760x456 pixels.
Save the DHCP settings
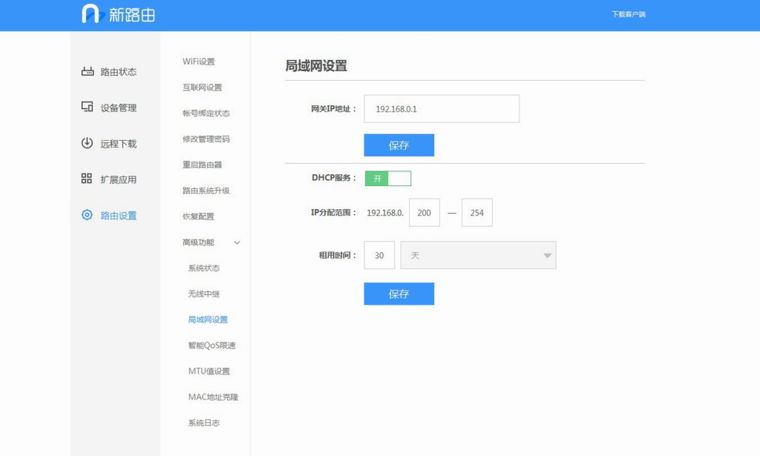pos(398,294)
